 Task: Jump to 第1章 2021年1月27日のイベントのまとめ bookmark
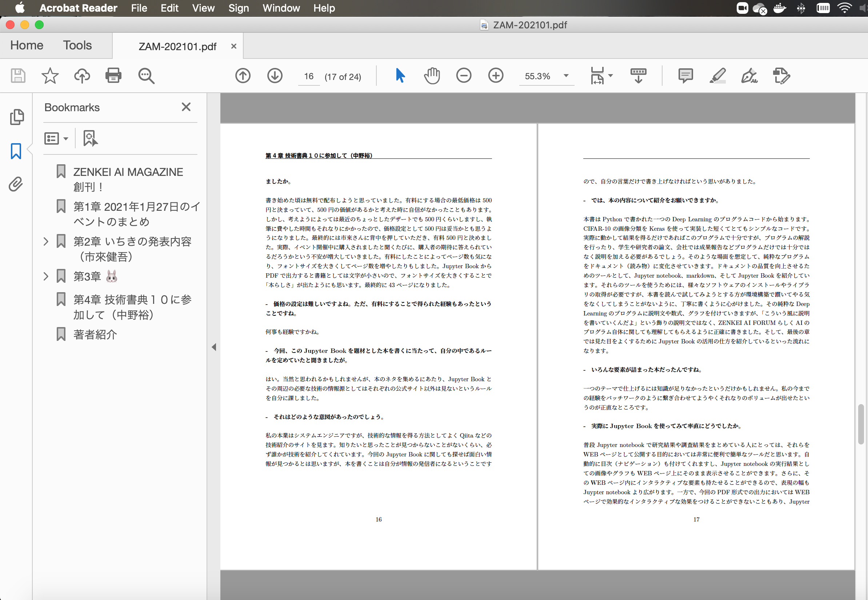click(x=137, y=214)
